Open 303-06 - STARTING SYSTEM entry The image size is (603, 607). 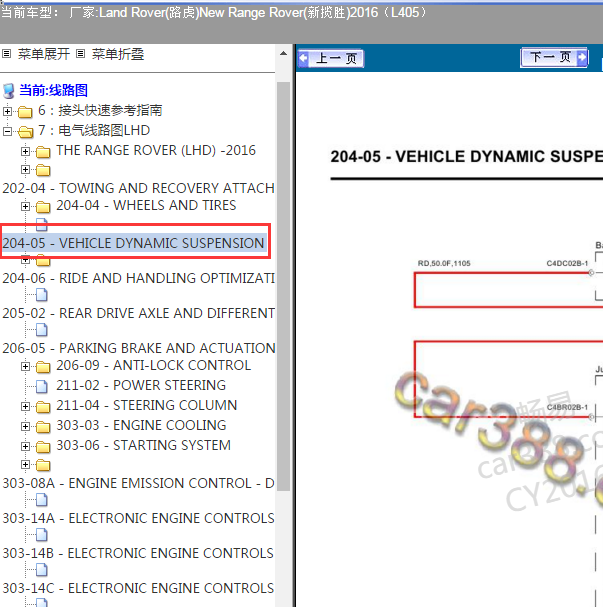point(144,445)
